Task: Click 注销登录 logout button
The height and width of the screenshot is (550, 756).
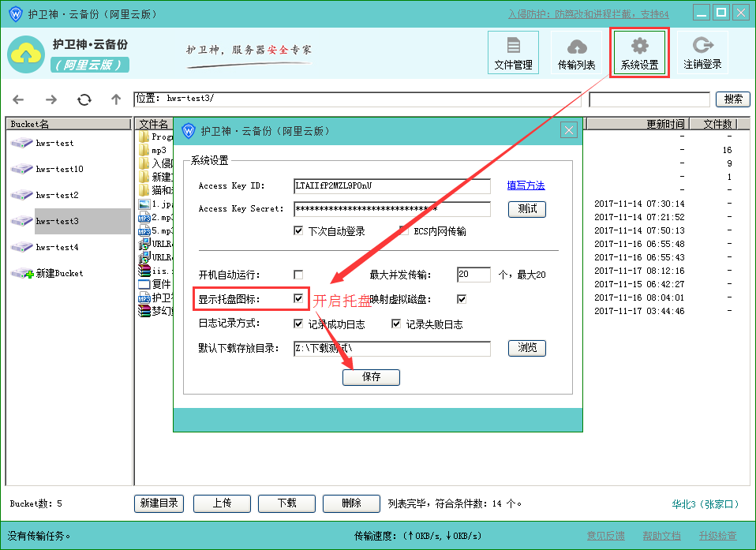Action: pos(702,53)
